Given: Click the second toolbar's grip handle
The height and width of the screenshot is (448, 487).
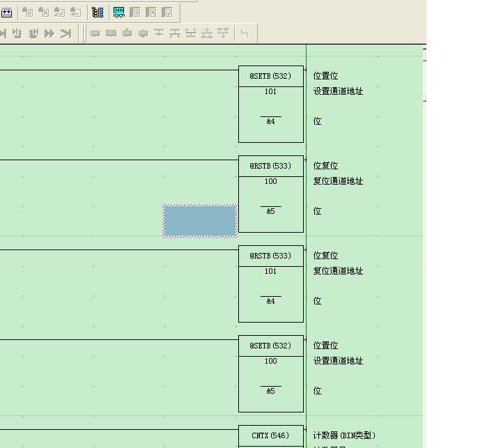Looking at the screenshot, I should tap(83, 33).
